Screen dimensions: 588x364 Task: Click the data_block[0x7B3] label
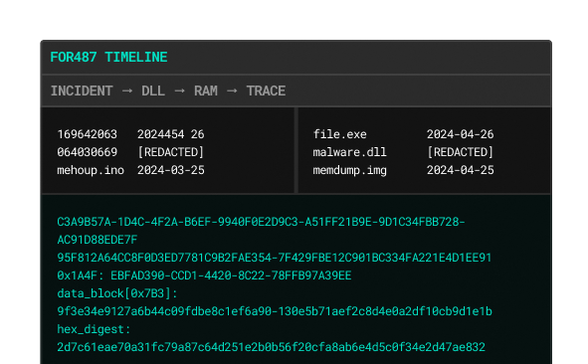(117, 293)
